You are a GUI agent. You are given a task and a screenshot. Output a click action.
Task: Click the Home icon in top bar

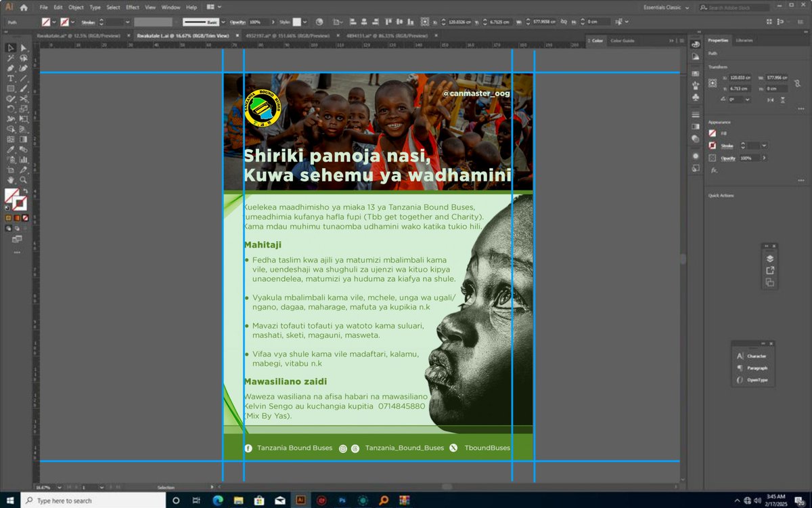(x=24, y=7)
